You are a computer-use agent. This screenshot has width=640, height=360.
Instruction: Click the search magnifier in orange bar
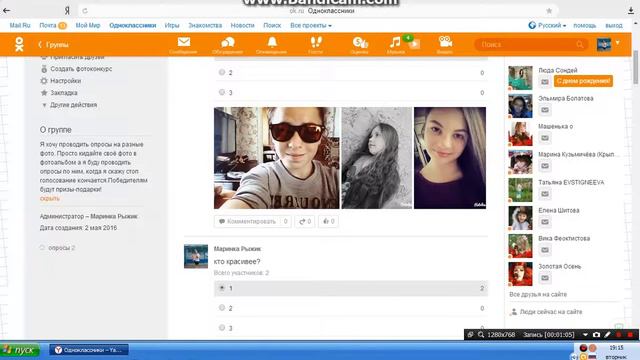(580, 44)
